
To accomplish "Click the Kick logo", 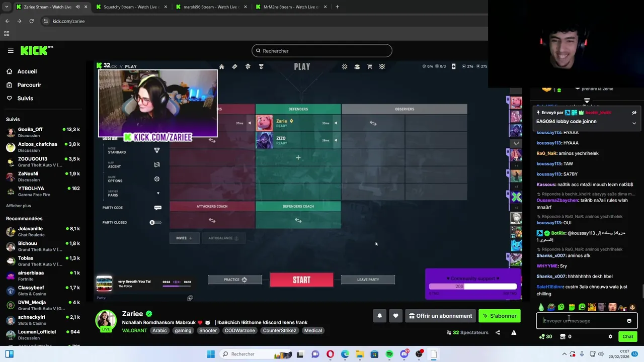I will pyautogui.click(x=37, y=51).
